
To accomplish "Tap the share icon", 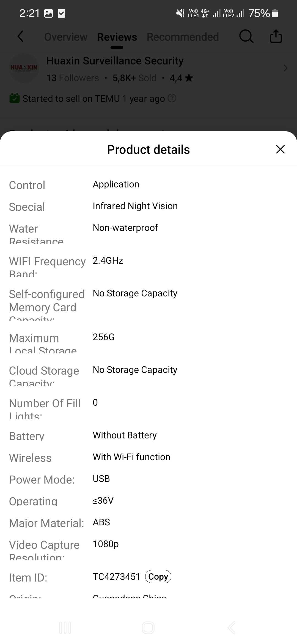I will point(276,36).
